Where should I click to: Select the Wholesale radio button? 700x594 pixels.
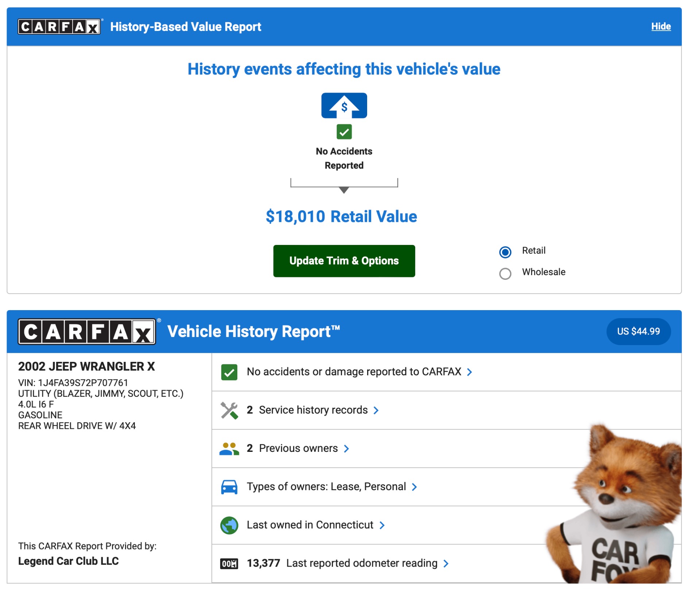(x=505, y=273)
